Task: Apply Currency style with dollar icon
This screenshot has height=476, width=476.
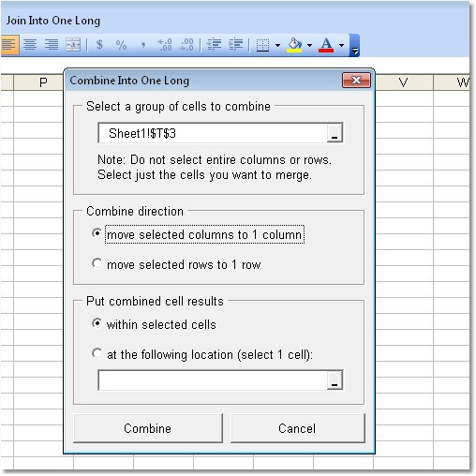Action: [99, 45]
